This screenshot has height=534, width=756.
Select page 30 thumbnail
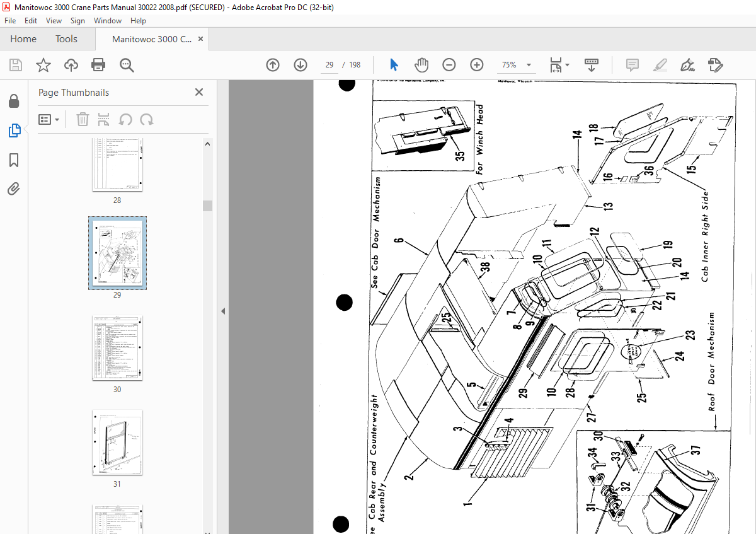117,348
